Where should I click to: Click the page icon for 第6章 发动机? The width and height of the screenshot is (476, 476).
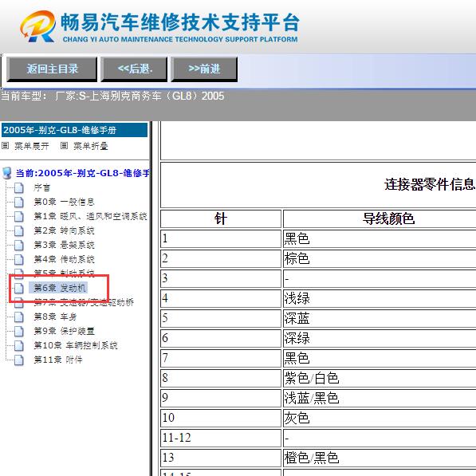[19, 288]
